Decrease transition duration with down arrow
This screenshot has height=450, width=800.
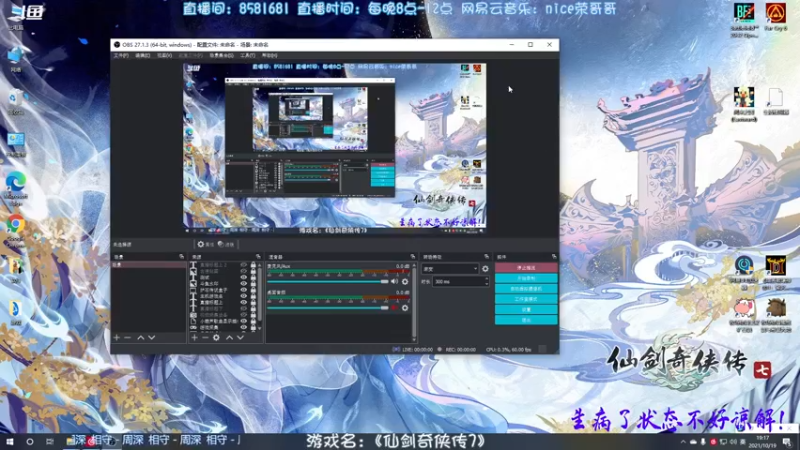pos(487,284)
